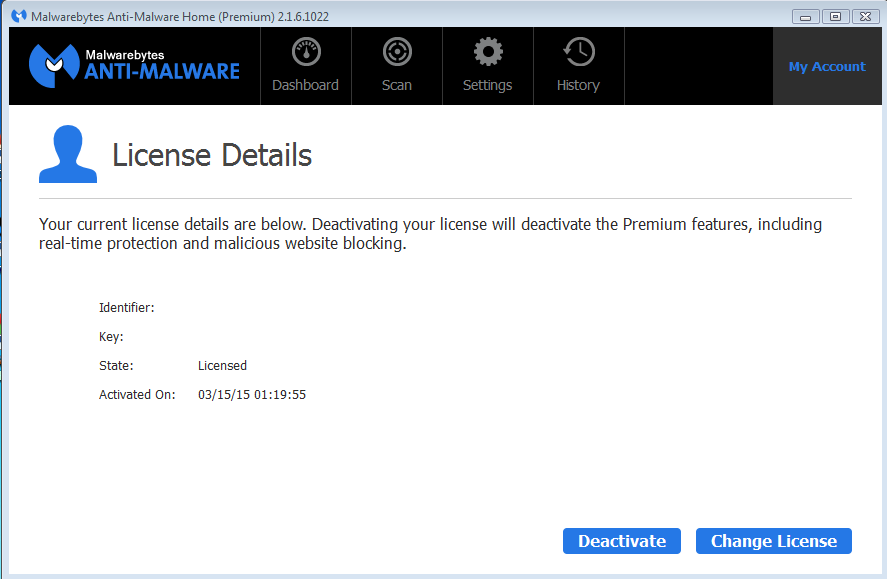
Task: Click the Scan target icon
Action: pos(397,52)
